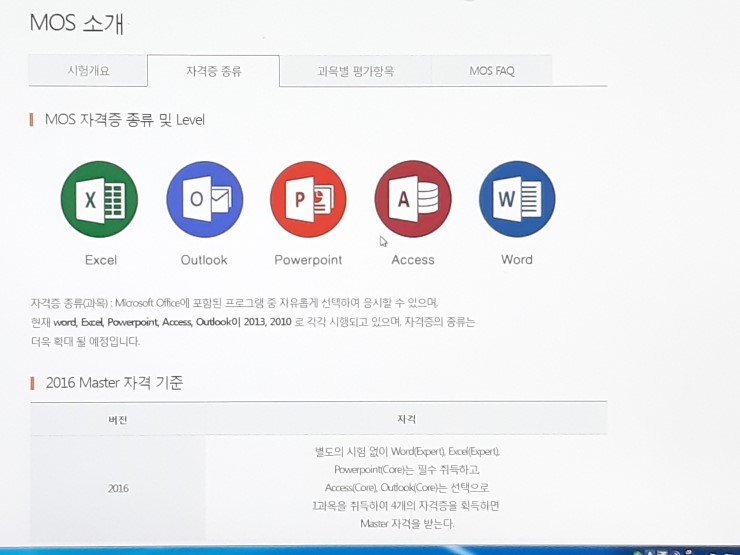
Task: Click the dark red Access circle icon
Action: pos(413,199)
